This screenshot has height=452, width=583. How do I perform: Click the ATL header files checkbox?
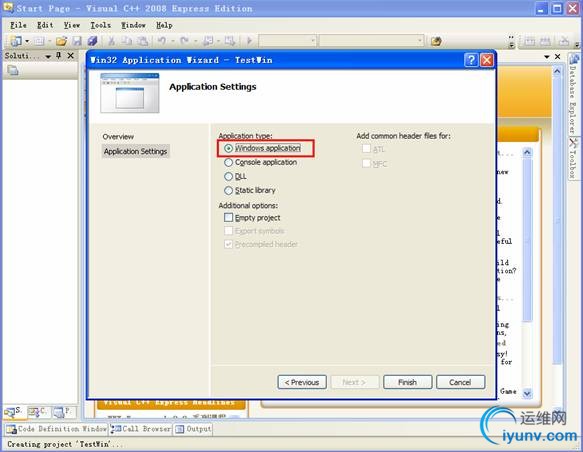click(367, 149)
